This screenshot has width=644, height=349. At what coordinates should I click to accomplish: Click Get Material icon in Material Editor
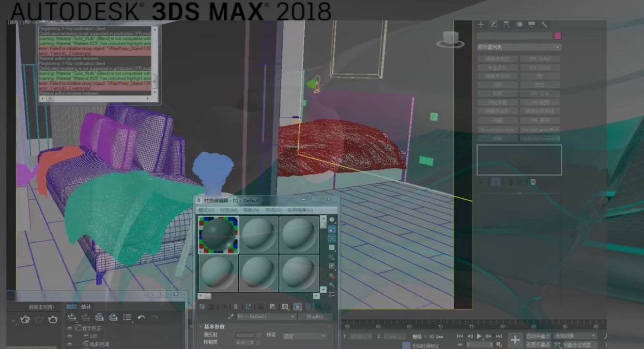pyautogui.click(x=202, y=306)
